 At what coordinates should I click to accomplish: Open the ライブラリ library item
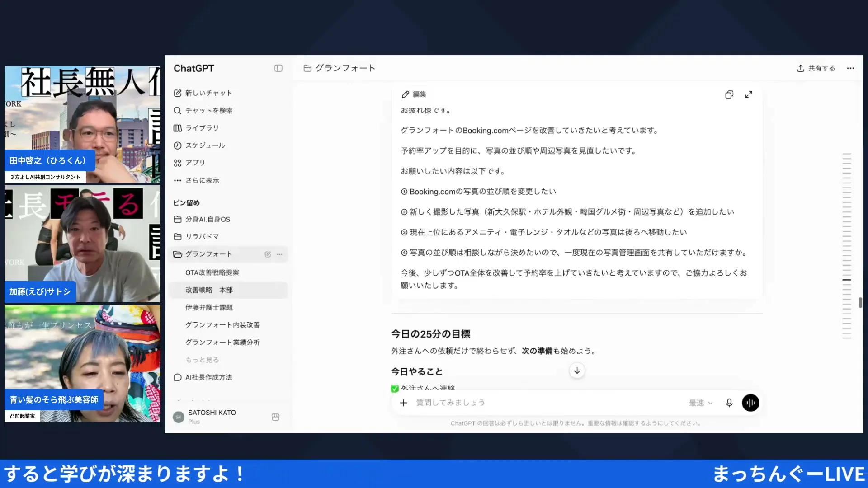(196, 128)
